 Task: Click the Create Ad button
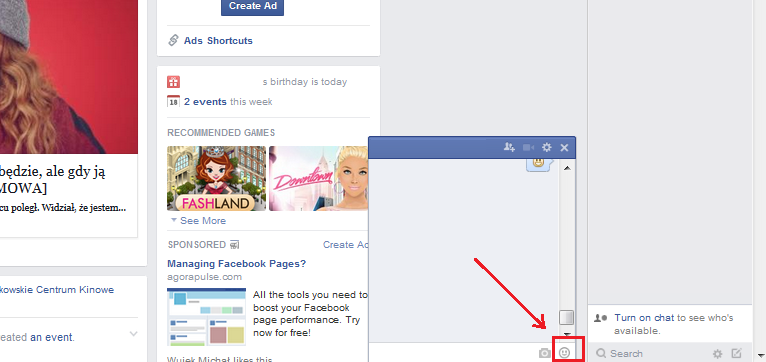pyautogui.click(x=252, y=6)
